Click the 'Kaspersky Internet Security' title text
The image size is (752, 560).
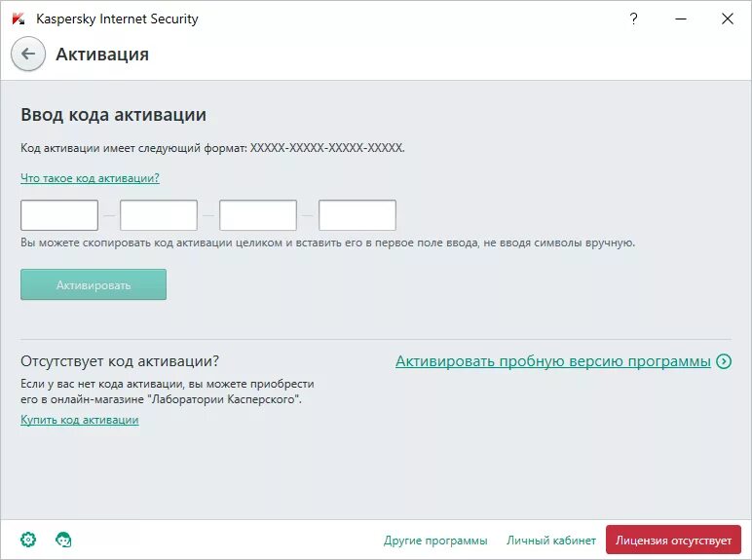(x=117, y=19)
